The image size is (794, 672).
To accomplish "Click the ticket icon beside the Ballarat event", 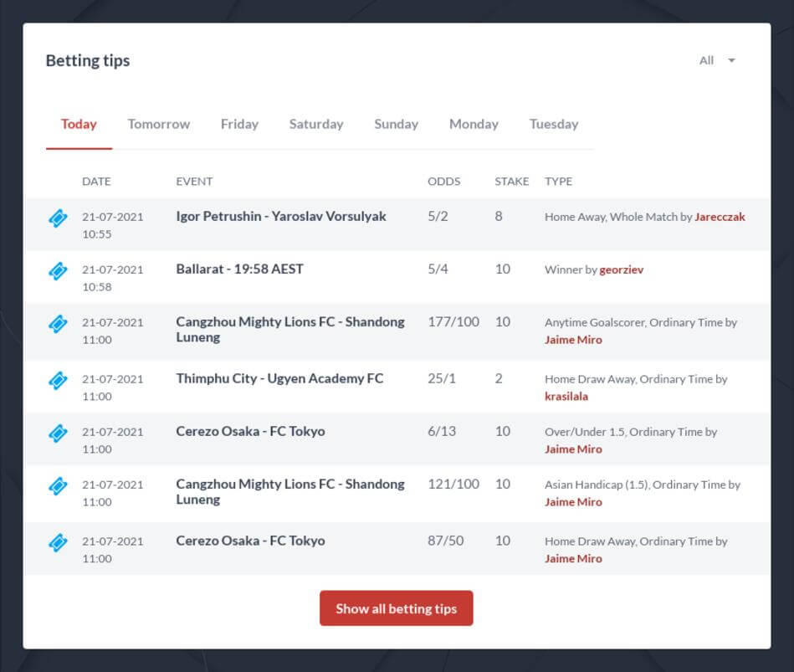I will click(x=59, y=271).
